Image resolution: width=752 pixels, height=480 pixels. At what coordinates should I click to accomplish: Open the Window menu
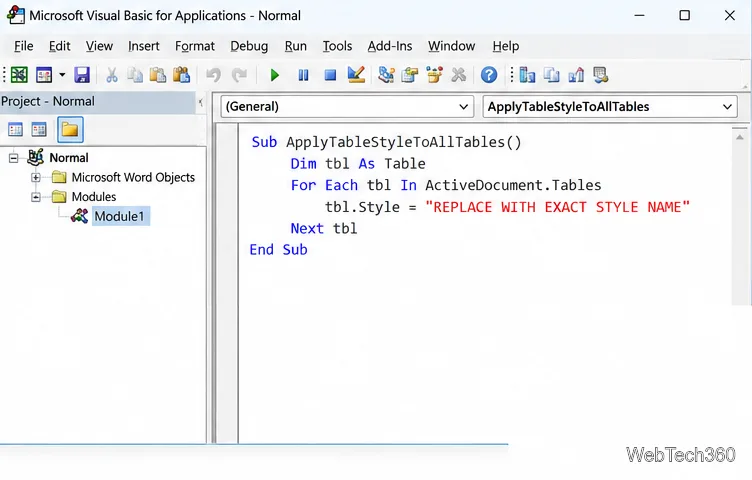point(451,46)
